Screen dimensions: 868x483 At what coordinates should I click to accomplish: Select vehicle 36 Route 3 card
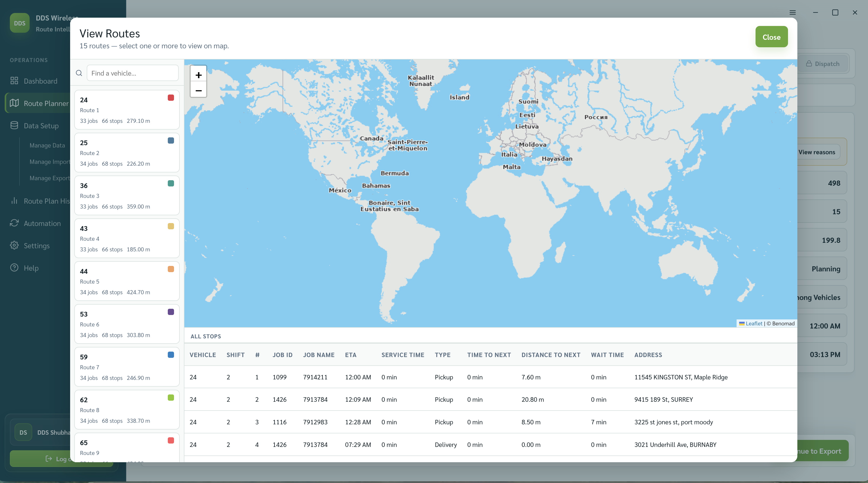coord(127,195)
